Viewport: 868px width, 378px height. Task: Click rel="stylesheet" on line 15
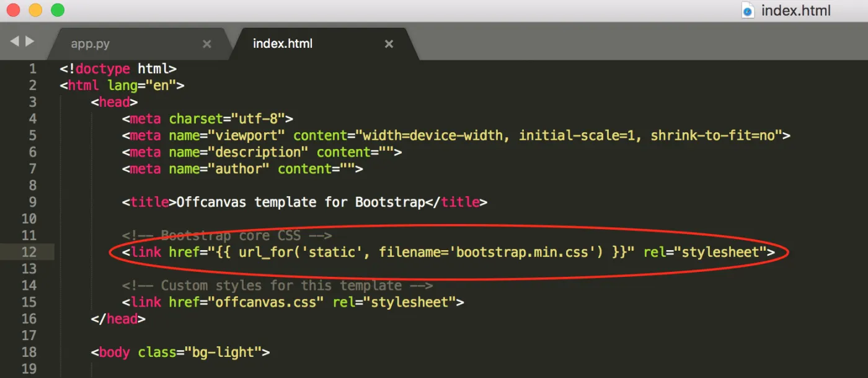(x=394, y=302)
